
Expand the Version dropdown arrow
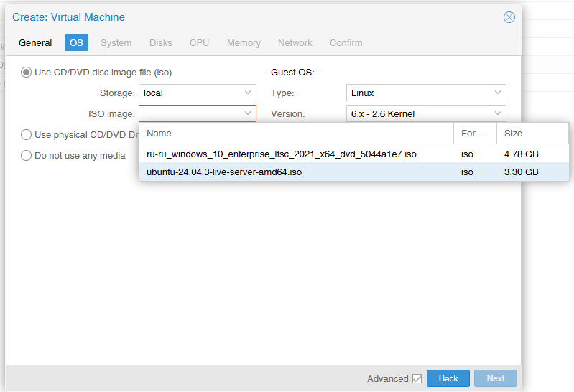(498, 113)
